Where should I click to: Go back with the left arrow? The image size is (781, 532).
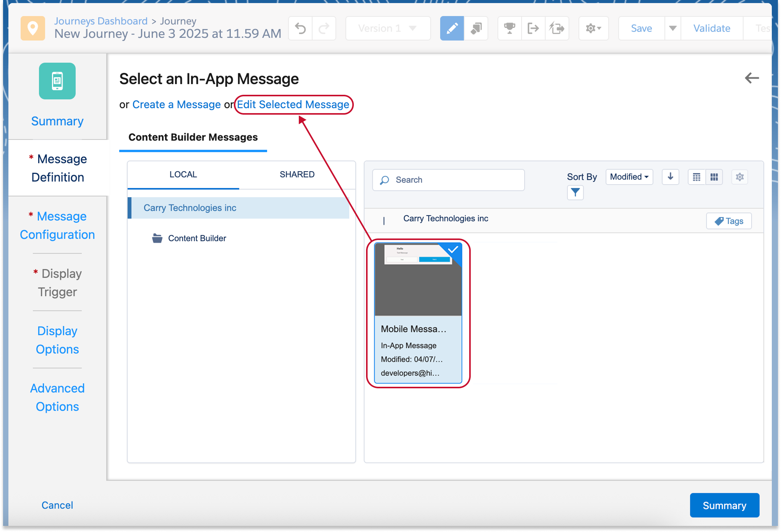752,78
